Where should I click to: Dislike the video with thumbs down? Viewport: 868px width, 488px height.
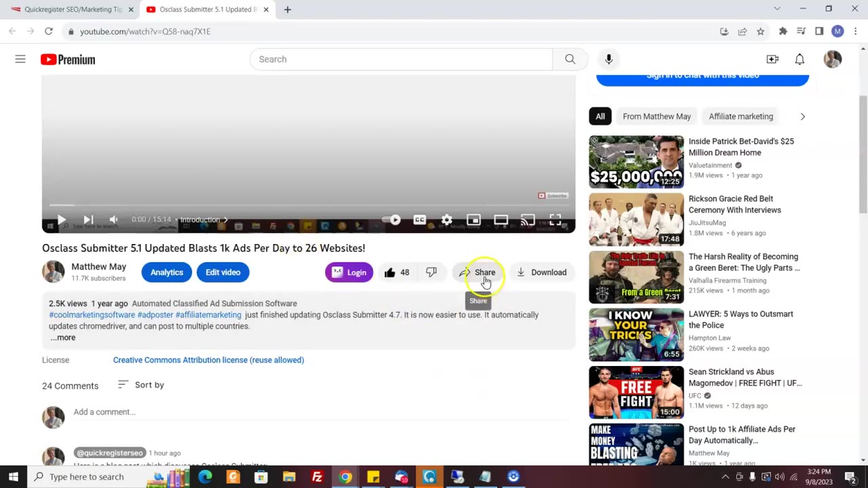click(x=431, y=272)
